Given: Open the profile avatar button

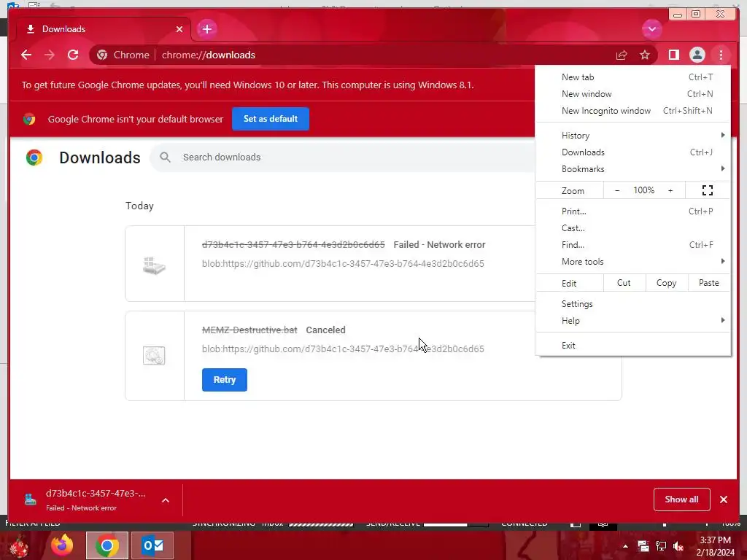Looking at the screenshot, I should point(697,55).
